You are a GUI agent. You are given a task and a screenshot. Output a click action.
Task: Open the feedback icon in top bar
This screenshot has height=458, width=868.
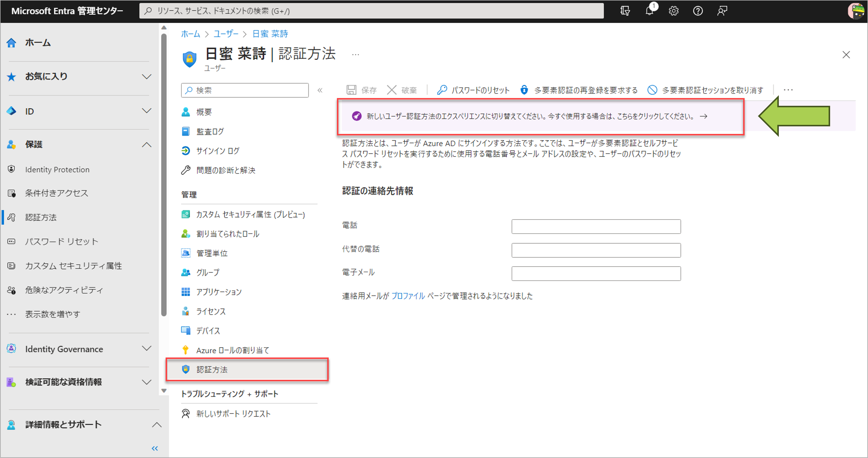click(x=722, y=11)
